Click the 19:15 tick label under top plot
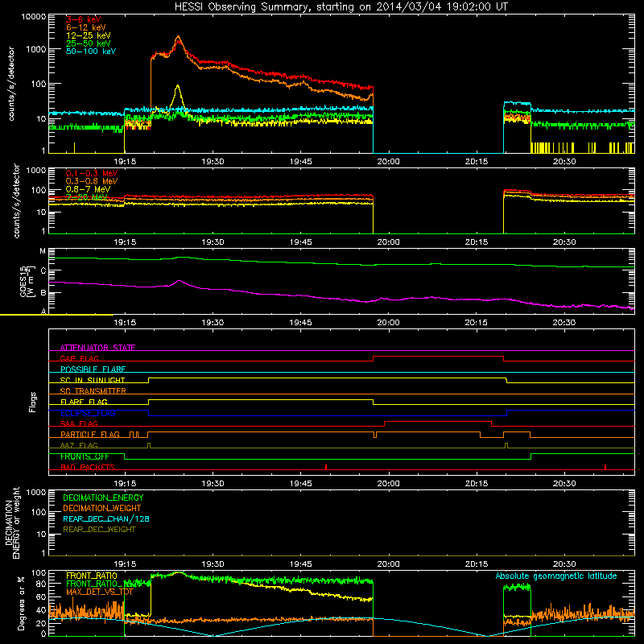Image resolution: width=644 pixels, height=644 pixels. (125, 162)
